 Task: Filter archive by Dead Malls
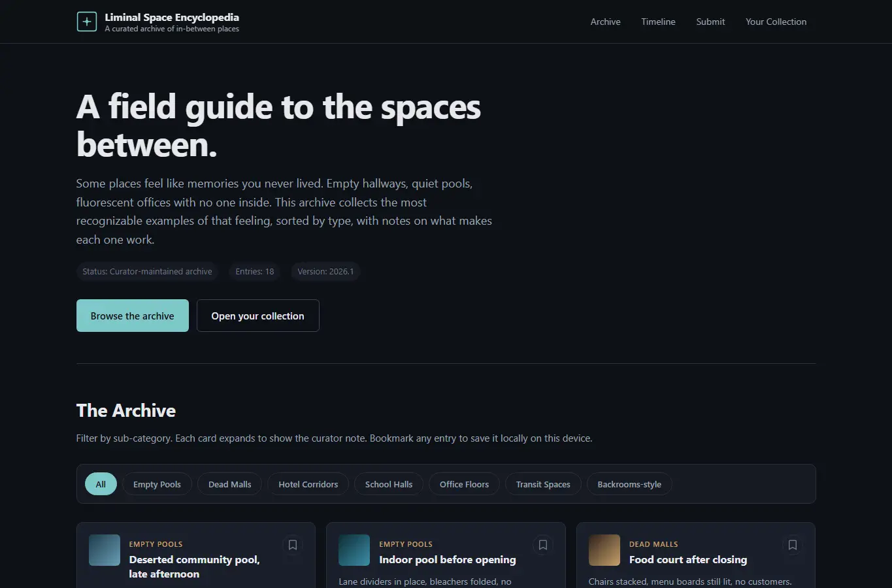(229, 484)
